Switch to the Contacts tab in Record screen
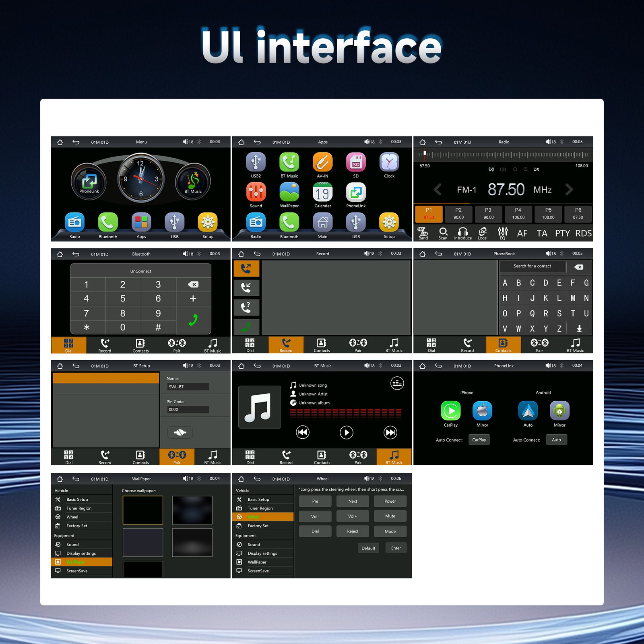The height and width of the screenshot is (644, 644). [322, 345]
